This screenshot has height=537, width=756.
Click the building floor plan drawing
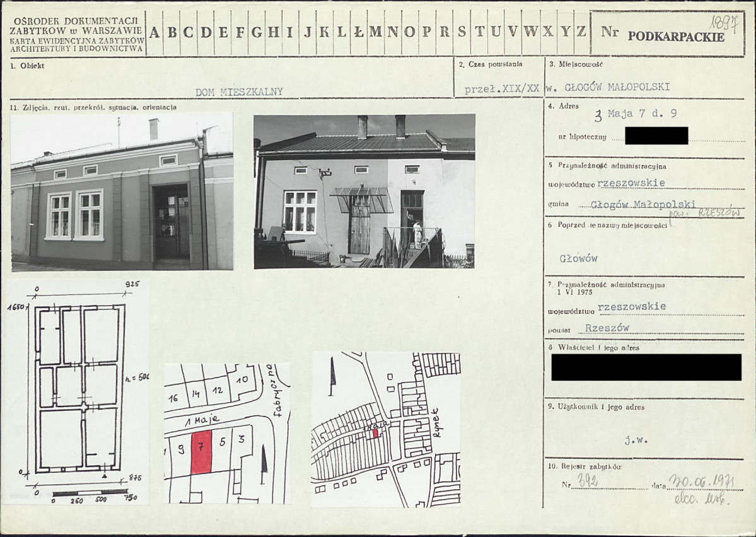coord(79,389)
